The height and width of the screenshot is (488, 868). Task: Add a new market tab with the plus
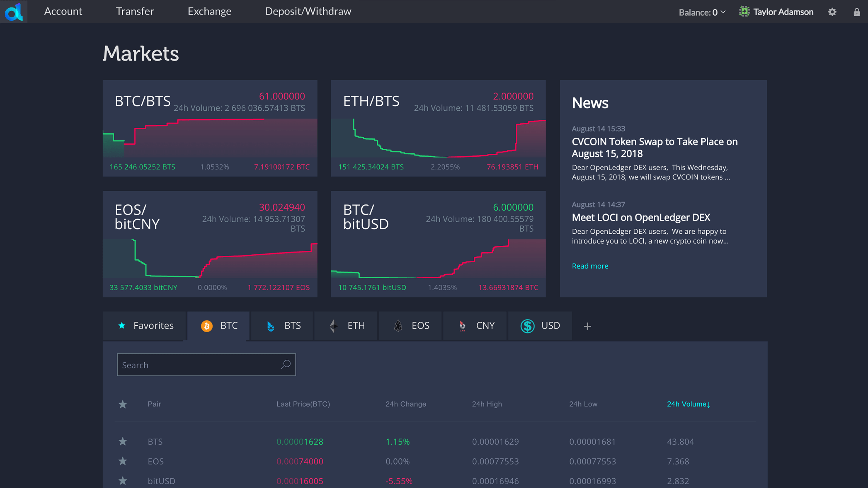coord(587,326)
